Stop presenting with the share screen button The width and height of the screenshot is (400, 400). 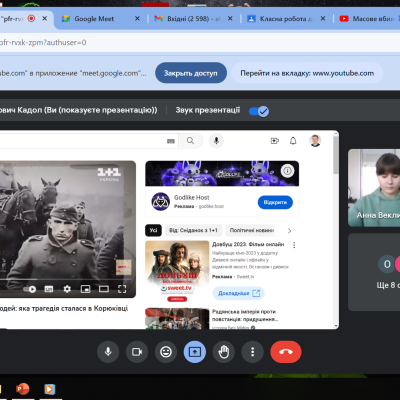tap(195, 352)
